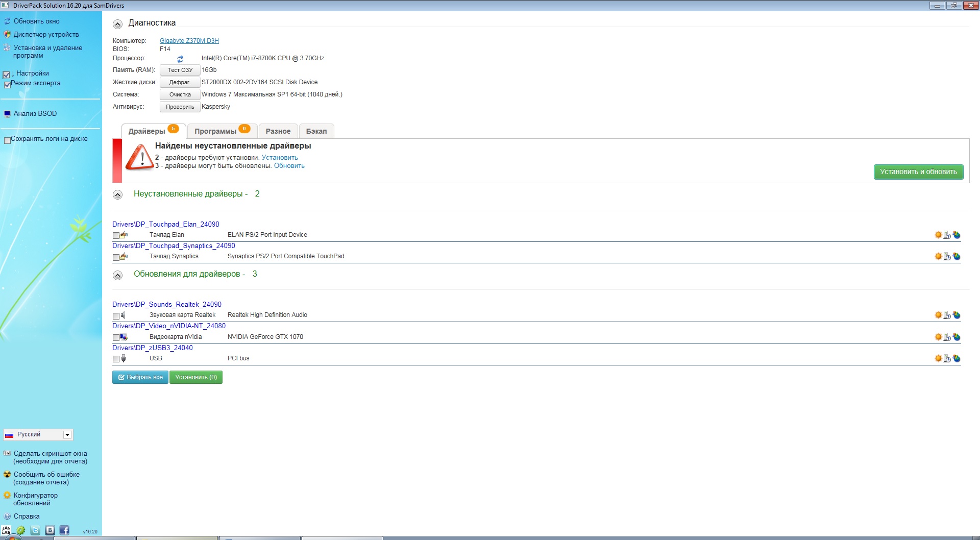Collapse the Обновления для драйверов section

pos(117,275)
